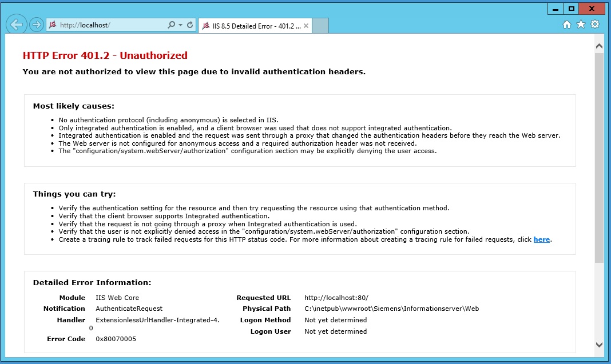Click the 'AuthenticateRequest' notification value
The height and width of the screenshot is (364, 611).
(129, 309)
